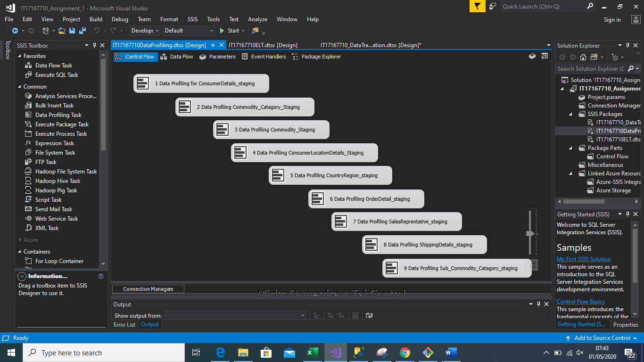Choose the Script Task in the toolbox
644x362 pixels.
click(x=49, y=199)
